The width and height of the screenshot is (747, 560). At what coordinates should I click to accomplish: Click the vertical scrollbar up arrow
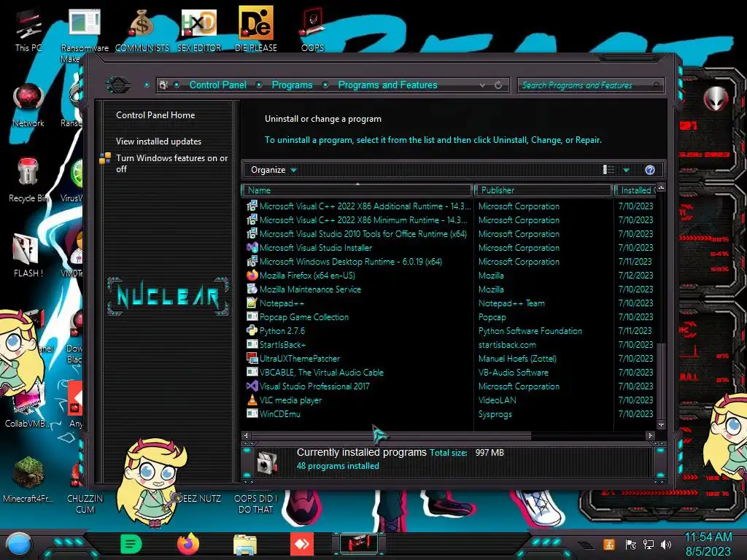661,188
